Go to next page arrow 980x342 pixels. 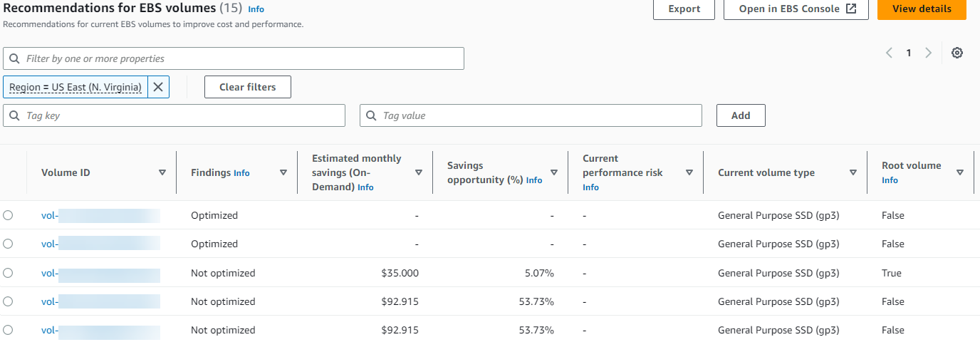(x=928, y=53)
